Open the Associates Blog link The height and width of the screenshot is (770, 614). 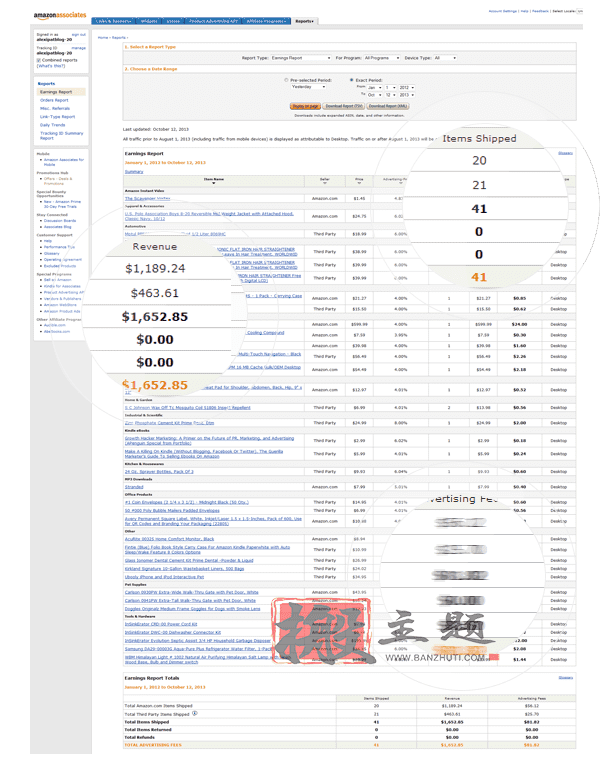(x=57, y=227)
